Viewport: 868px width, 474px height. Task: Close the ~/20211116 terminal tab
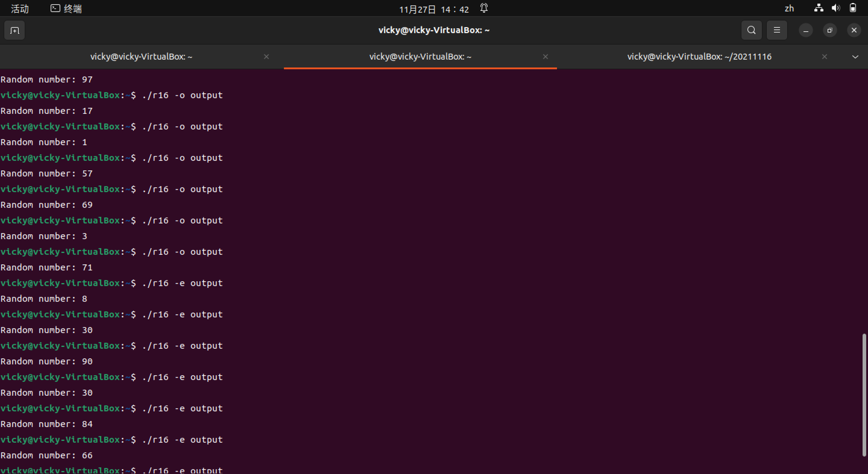click(x=824, y=57)
